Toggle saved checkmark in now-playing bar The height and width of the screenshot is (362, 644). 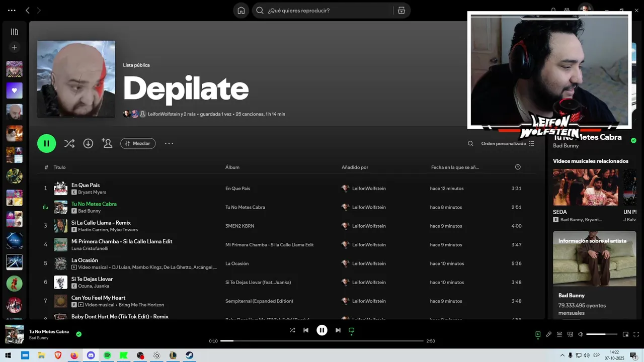[x=78, y=334]
